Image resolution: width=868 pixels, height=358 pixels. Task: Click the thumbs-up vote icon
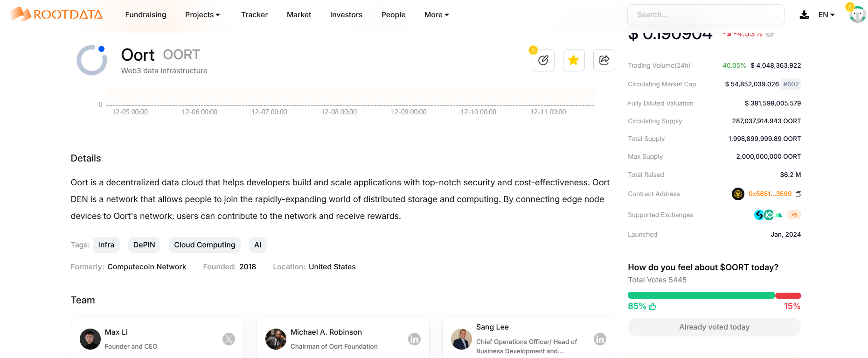coord(653,306)
